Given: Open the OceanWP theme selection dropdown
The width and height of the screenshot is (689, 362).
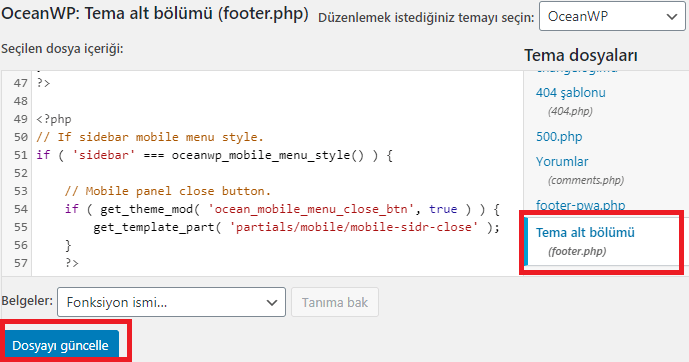Looking at the screenshot, I should tap(612, 16).
